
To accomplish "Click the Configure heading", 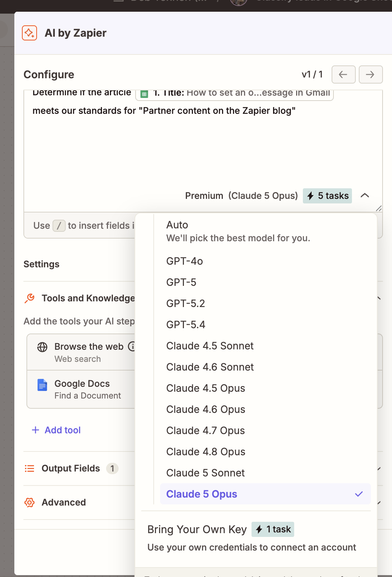I will pyautogui.click(x=49, y=74).
